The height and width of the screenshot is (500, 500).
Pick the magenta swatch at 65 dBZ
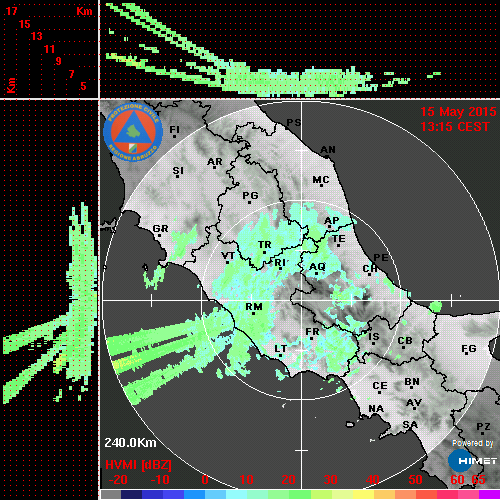[x=489, y=494]
